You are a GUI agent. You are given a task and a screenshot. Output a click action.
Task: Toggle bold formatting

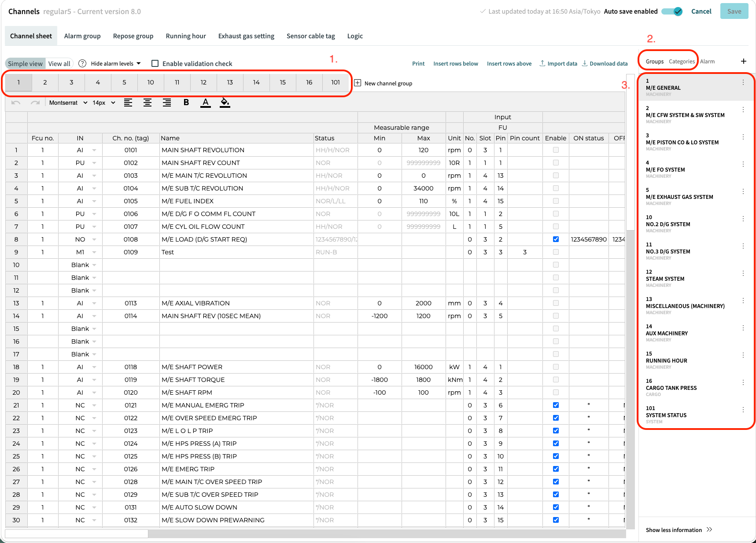186,103
